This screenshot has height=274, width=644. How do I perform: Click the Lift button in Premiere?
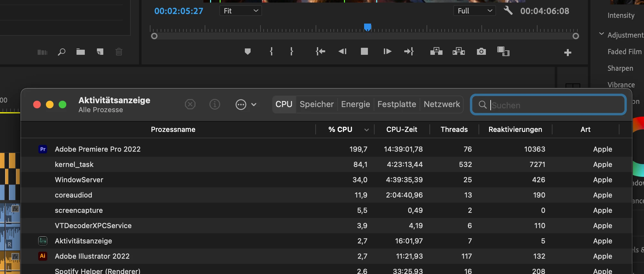[436, 51]
